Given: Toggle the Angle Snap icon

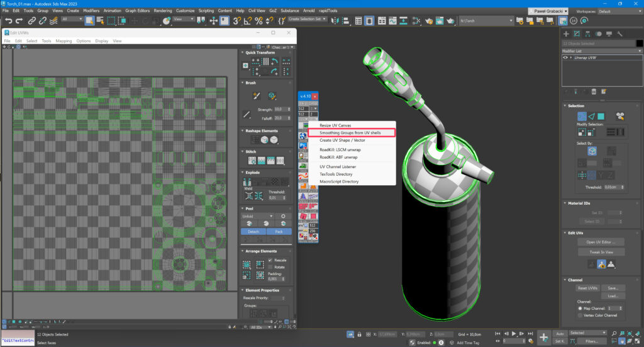Looking at the screenshot, I should pos(248,21).
